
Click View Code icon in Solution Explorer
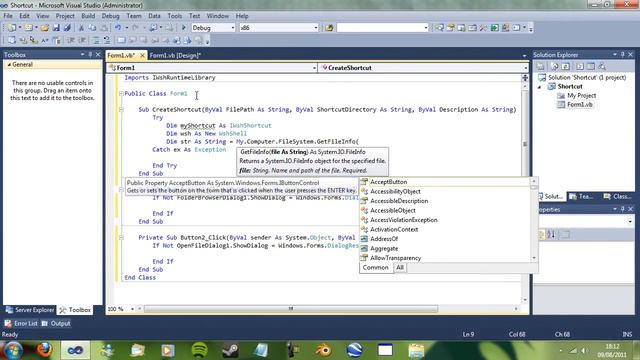tap(580, 66)
